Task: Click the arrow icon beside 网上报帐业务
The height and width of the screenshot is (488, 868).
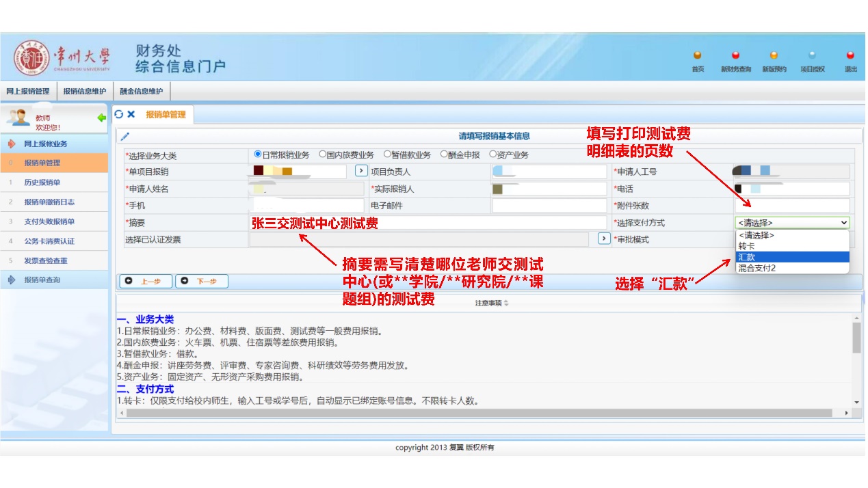Action: pyautogui.click(x=12, y=144)
